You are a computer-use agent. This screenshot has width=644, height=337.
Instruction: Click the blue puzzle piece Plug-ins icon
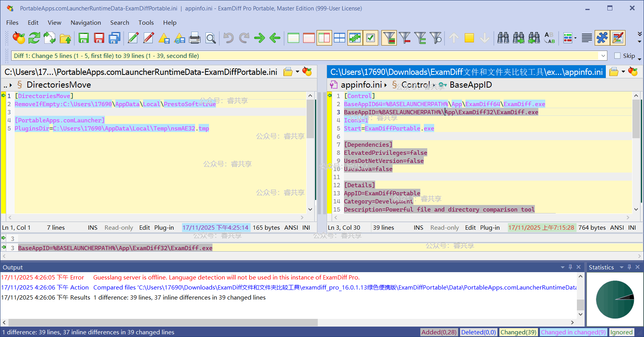(602, 38)
